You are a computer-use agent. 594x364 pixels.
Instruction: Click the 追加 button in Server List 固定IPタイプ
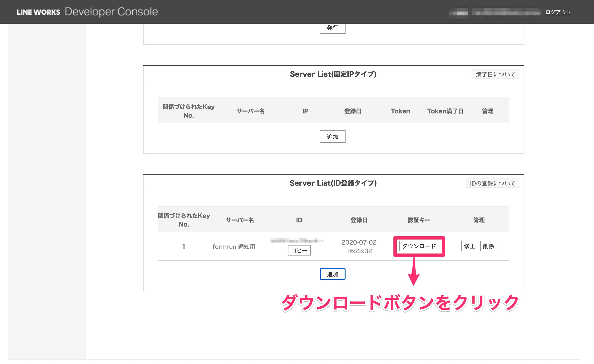point(333,137)
